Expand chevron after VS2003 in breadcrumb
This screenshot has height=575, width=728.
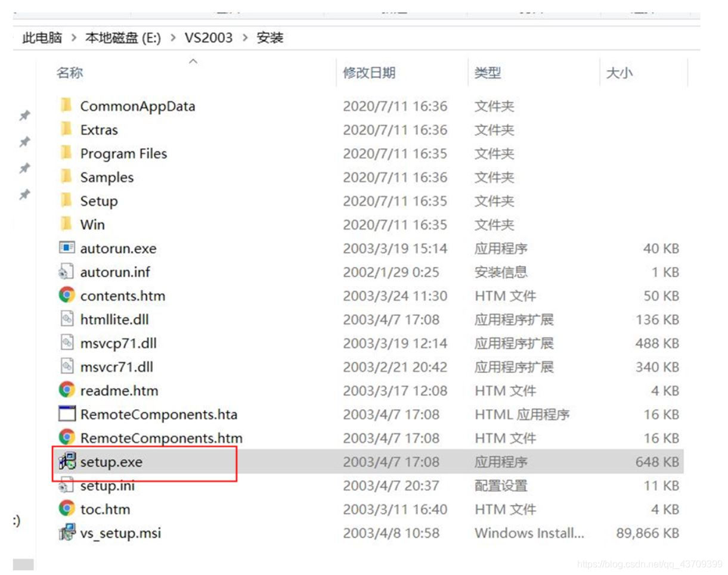pyautogui.click(x=245, y=38)
